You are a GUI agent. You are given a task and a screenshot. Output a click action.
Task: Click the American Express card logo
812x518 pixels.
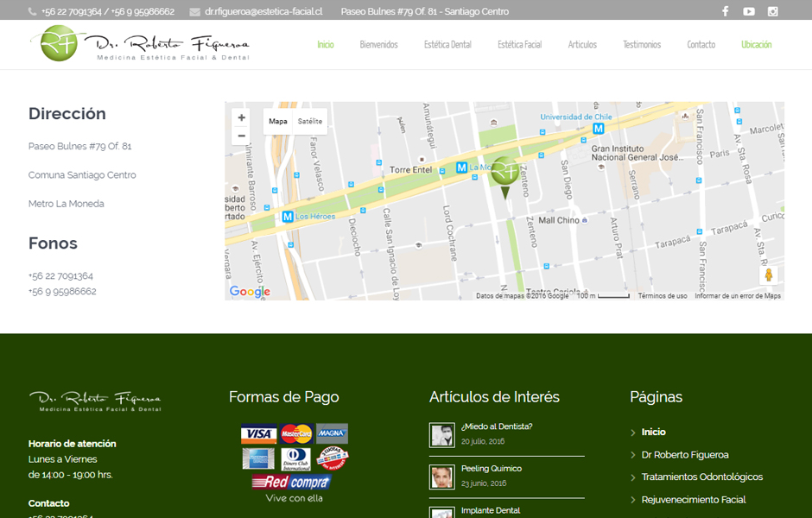(258, 459)
